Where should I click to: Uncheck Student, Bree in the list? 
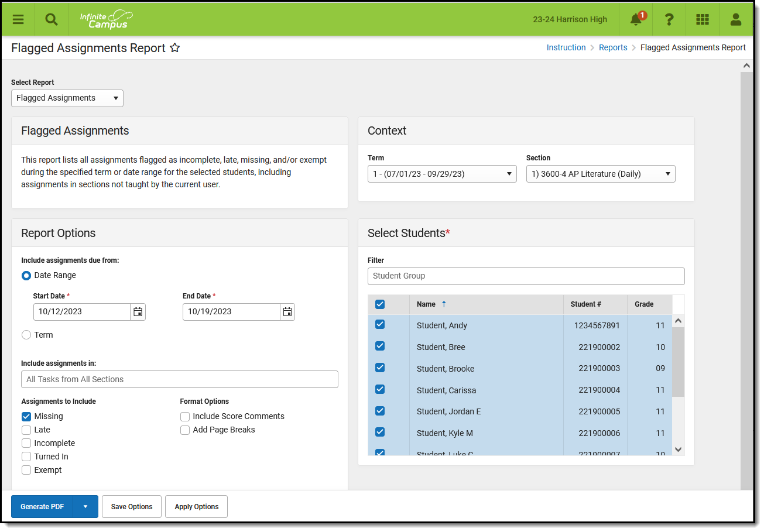[380, 346]
